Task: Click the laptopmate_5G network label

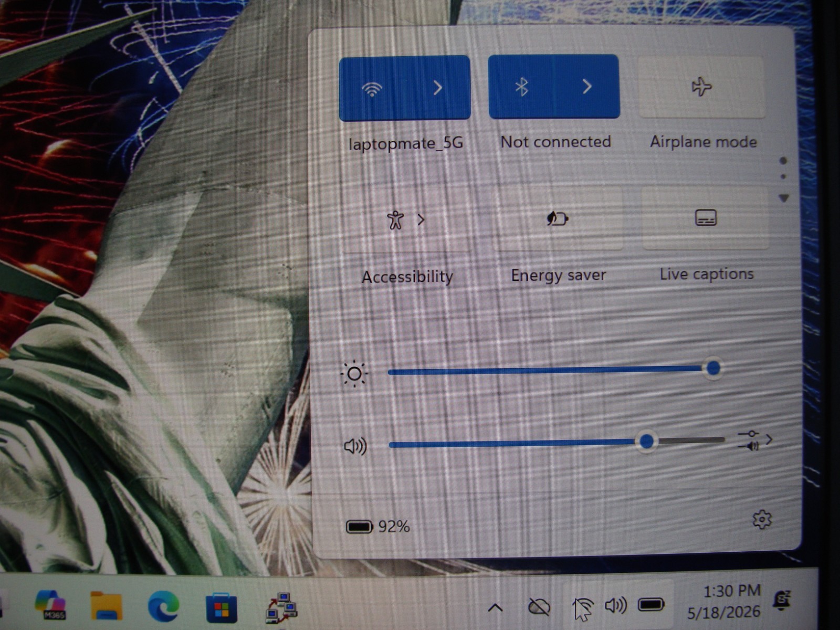Action: 406,143
